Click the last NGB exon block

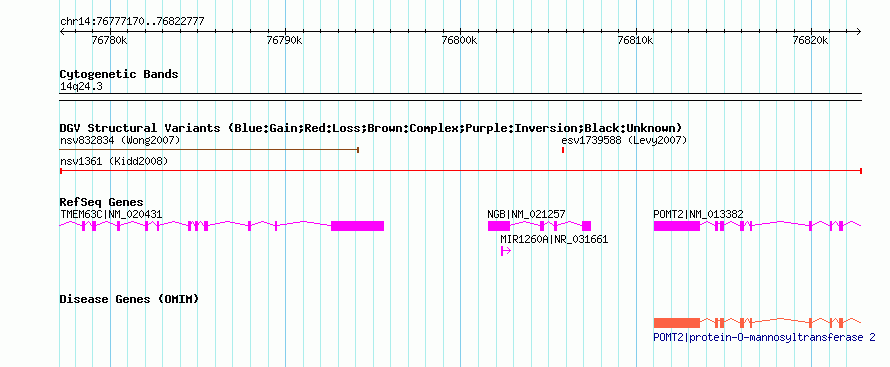(x=586, y=226)
